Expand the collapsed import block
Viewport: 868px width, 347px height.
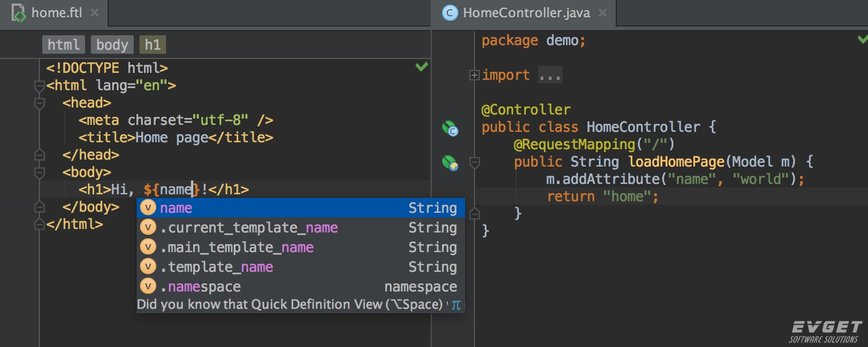click(x=475, y=75)
